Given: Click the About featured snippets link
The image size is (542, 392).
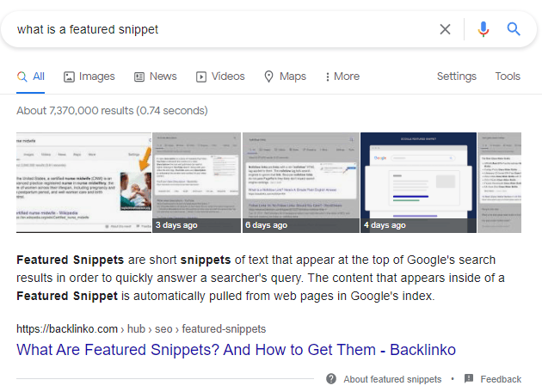Looking at the screenshot, I should (392, 379).
